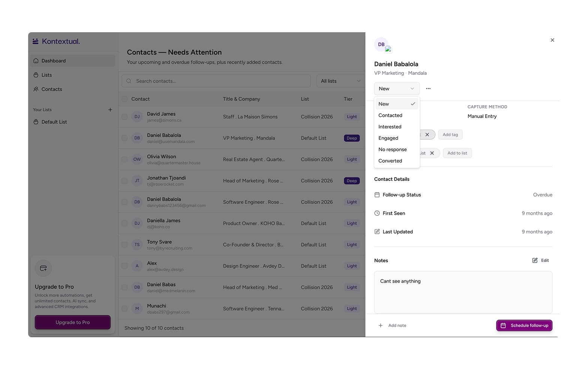This screenshot has height=369, width=588.
Task: Click the TS avatar for Tony Svare
Action: tap(137, 245)
